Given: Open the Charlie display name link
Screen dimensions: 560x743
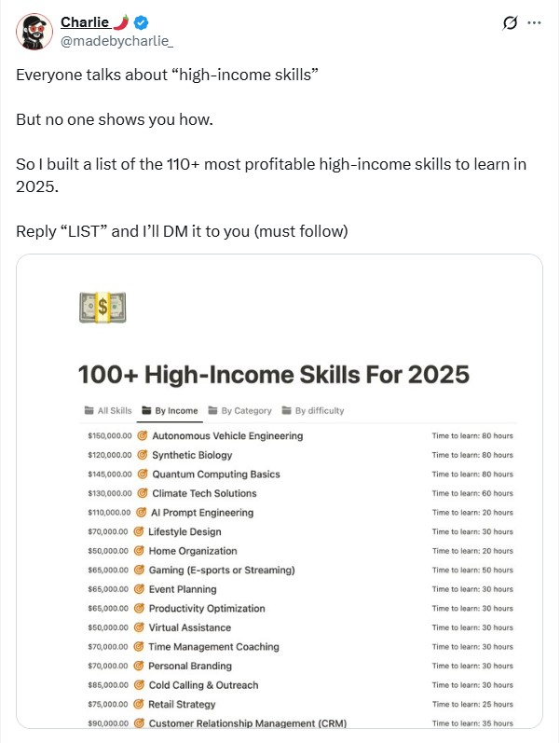Looking at the screenshot, I should tap(85, 22).
